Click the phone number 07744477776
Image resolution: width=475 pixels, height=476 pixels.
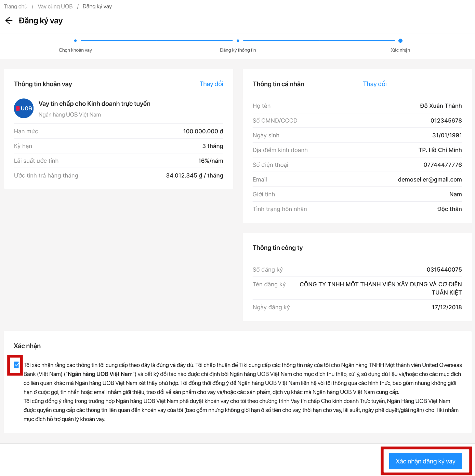(443, 165)
